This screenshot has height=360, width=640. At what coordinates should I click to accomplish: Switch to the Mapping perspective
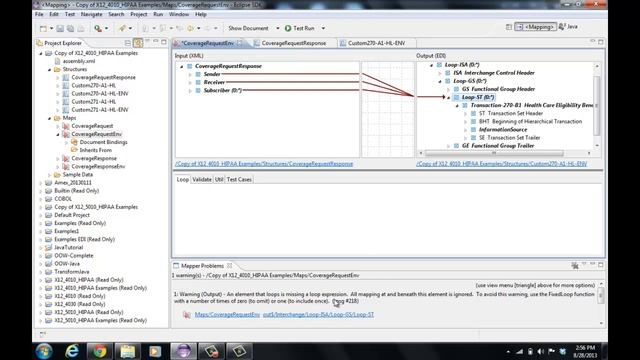pyautogui.click(x=536, y=27)
